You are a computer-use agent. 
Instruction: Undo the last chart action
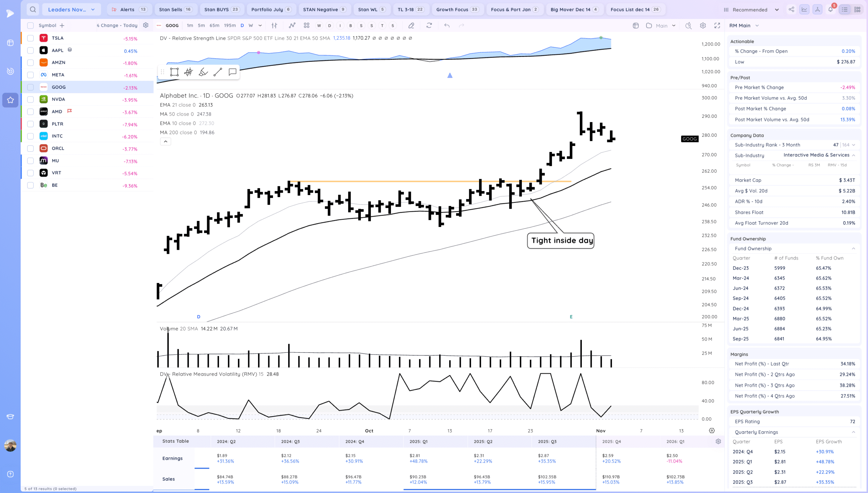tap(447, 25)
